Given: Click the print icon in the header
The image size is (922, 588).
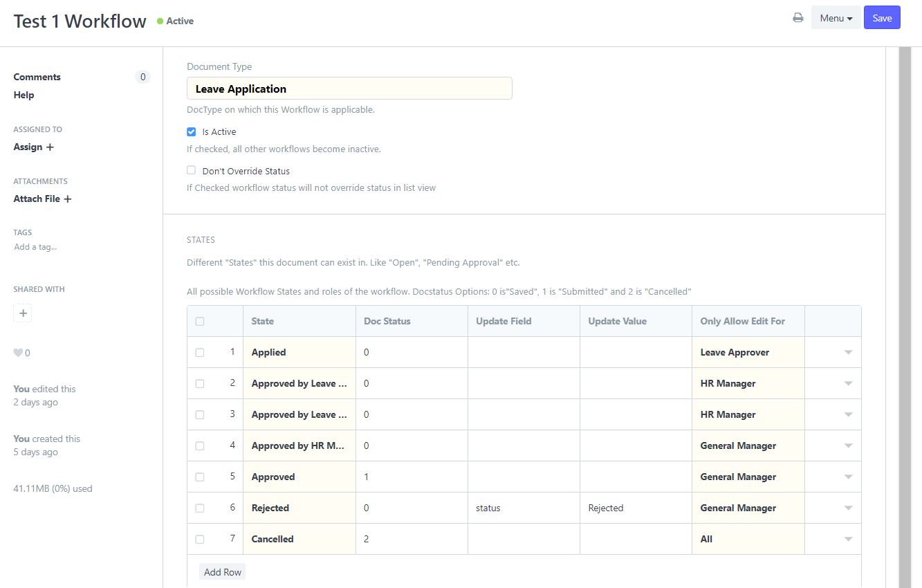Looking at the screenshot, I should tap(797, 17).
